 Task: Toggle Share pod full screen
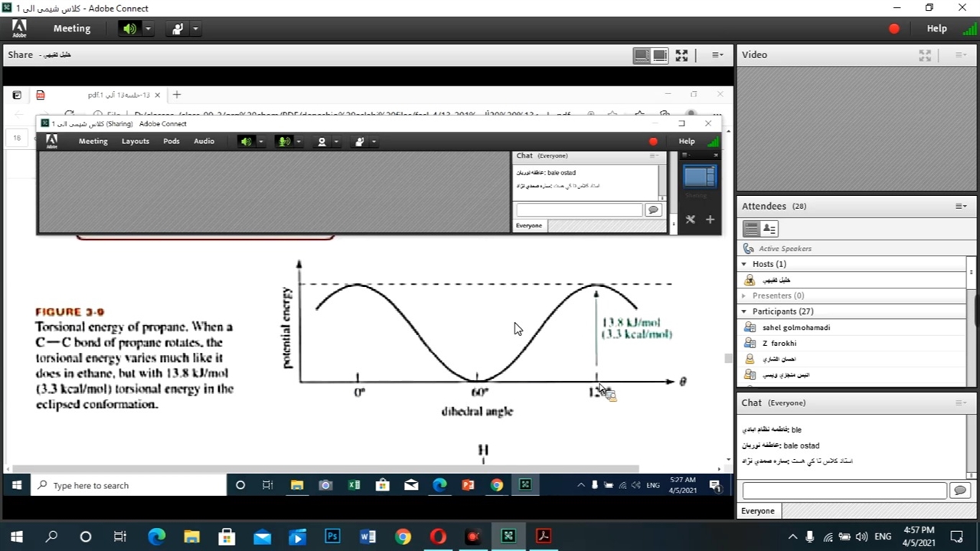coord(681,55)
